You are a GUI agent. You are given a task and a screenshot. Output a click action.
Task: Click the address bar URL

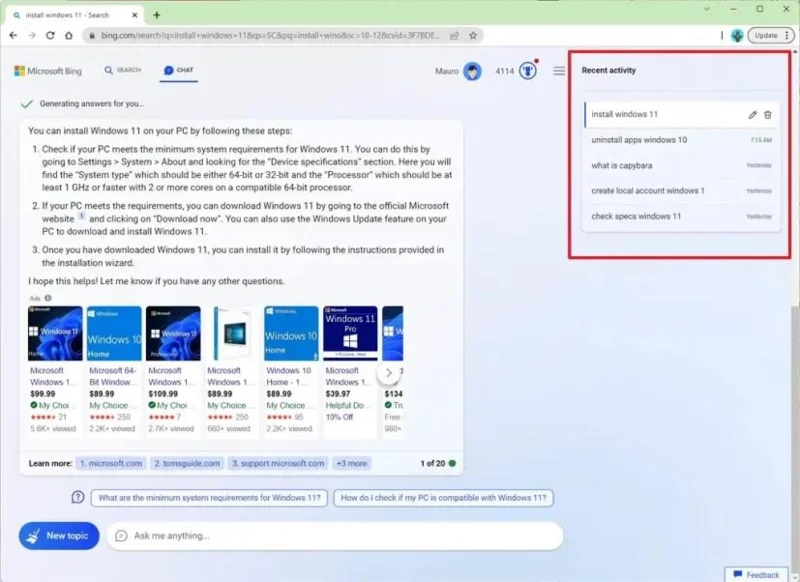tap(270, 35)
